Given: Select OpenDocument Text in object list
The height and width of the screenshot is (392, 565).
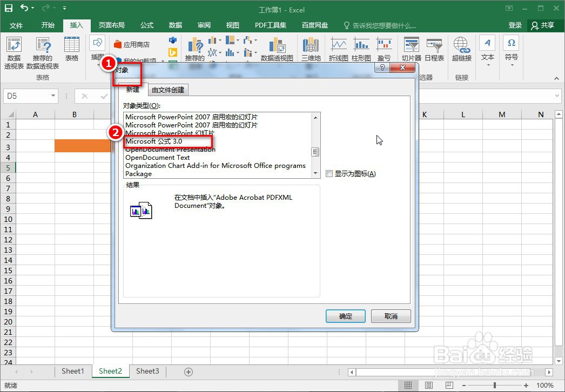Looking at the screenshot, I should (158, 158).
